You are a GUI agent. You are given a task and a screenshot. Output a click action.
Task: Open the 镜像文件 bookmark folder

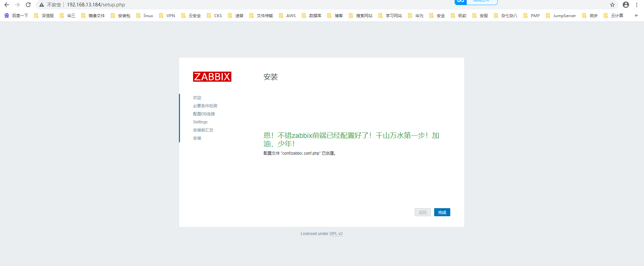[x=93, y=15]
